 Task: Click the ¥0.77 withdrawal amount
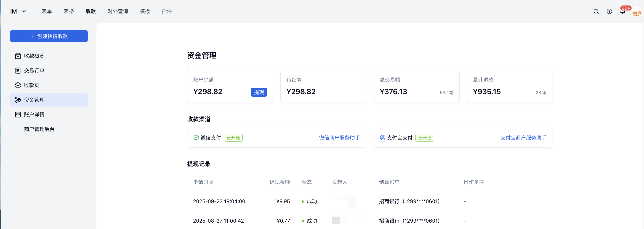click(283, 221)
